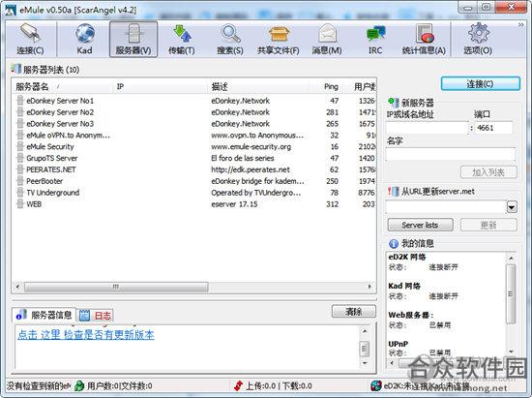Screen dimensions: 532x398
Task: Click the server list scroll right arrow
Action: (369, 287)
